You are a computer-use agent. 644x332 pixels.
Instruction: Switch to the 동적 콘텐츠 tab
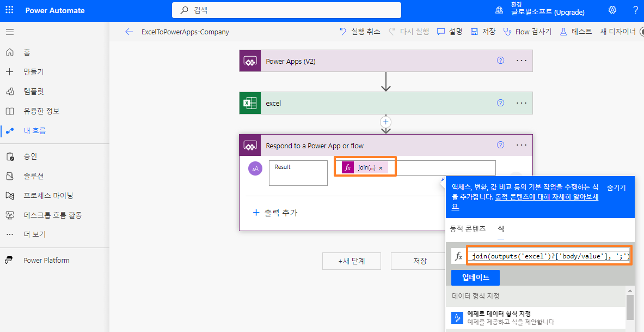tap(468, 229)
